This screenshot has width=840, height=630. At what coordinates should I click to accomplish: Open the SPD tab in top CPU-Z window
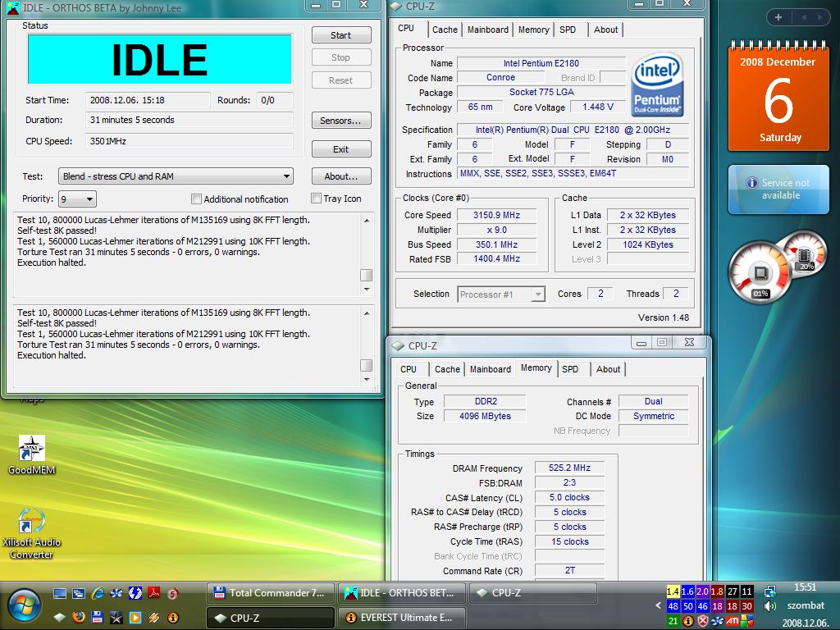coord(568,30)
